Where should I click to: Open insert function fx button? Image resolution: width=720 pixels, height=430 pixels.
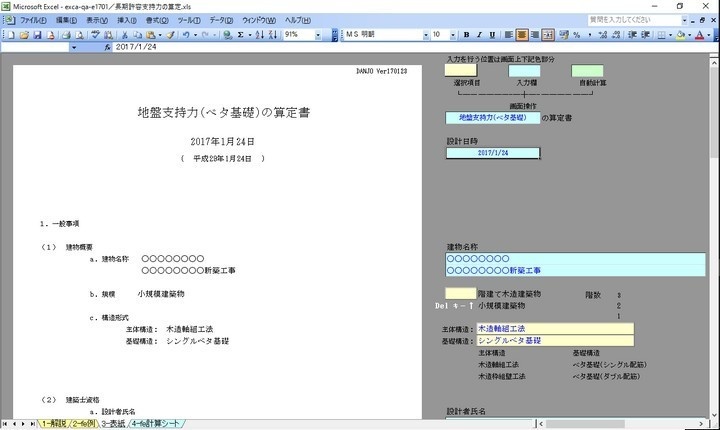click(x=107, y=47)
